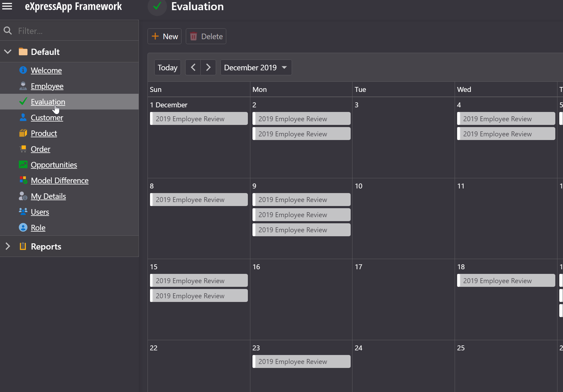This screenshot has width=563, height=392.
Task: Open the review event on 1 December
Action: [199, 119]
